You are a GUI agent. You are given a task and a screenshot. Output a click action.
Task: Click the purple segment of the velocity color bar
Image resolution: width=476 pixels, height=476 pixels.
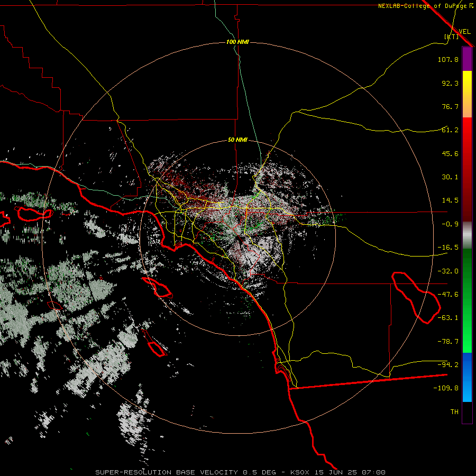tap(467, 59)
